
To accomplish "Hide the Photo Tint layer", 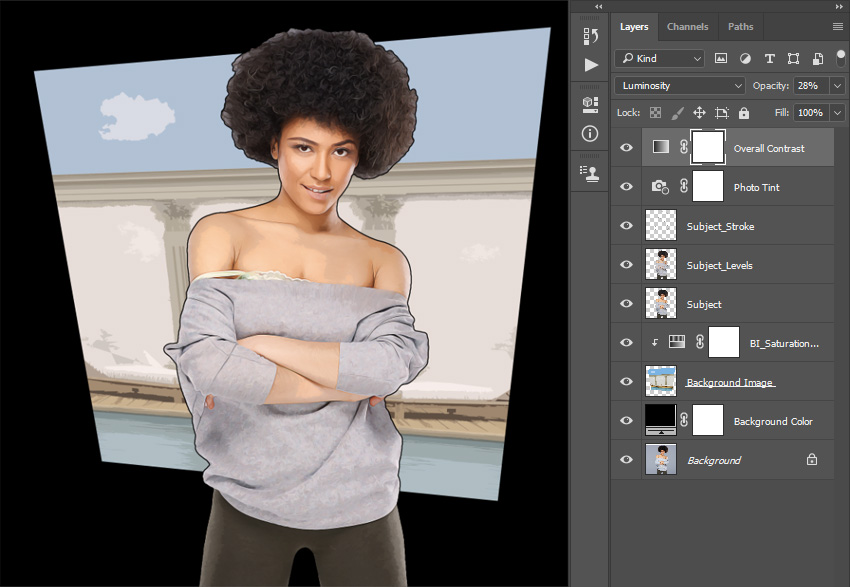I will pyautogui.click(x=626, y=187).
